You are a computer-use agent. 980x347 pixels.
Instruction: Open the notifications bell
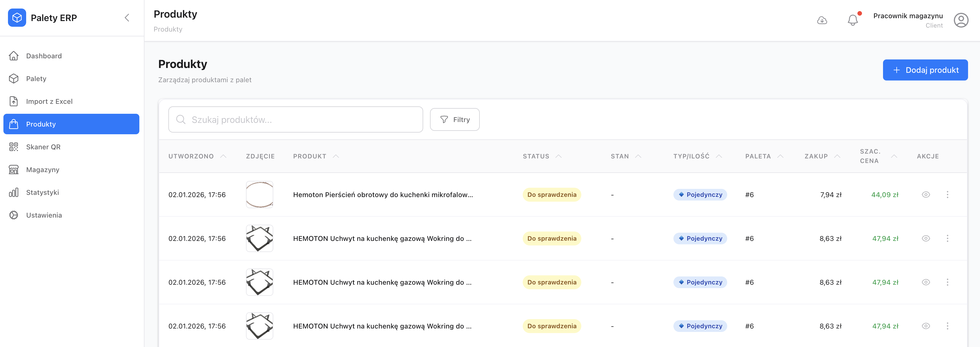tap(853, 20)
